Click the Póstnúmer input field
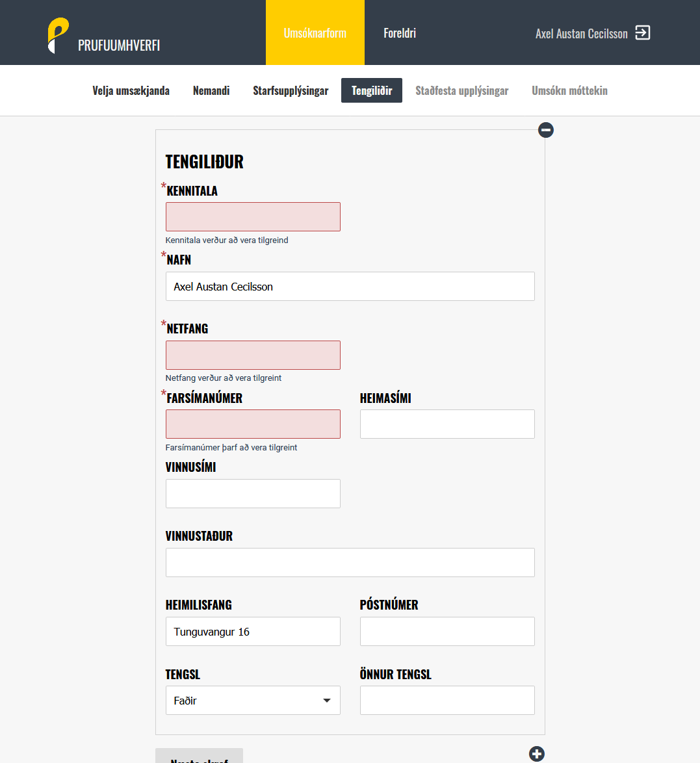 pyautogui.click(x=447, y=632)
